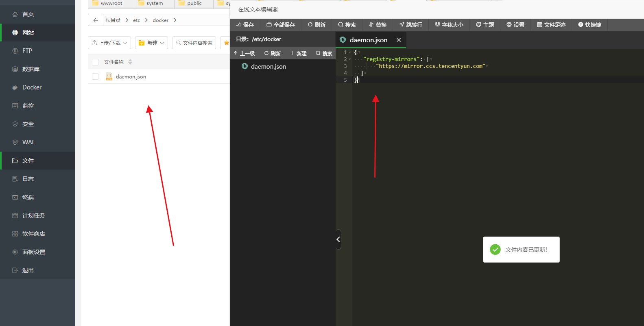Fold code at line 2 arrow
Image resolution: width=644 pixels, height=326 pixels.
click(x=350, y=59)
